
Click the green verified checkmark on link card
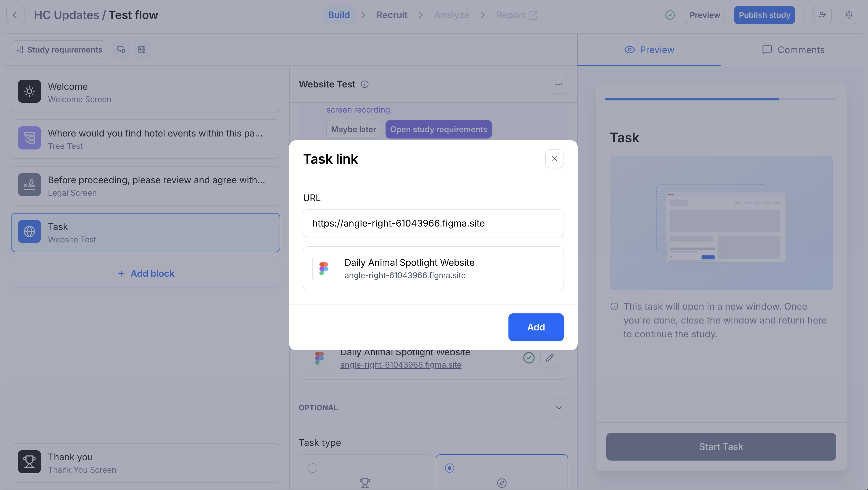[x=529, y=358]
